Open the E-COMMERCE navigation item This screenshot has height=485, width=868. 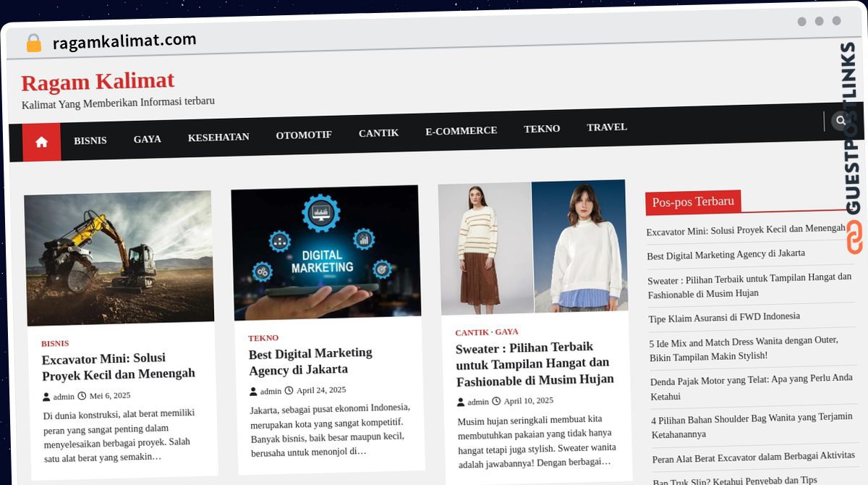(461, 131)
